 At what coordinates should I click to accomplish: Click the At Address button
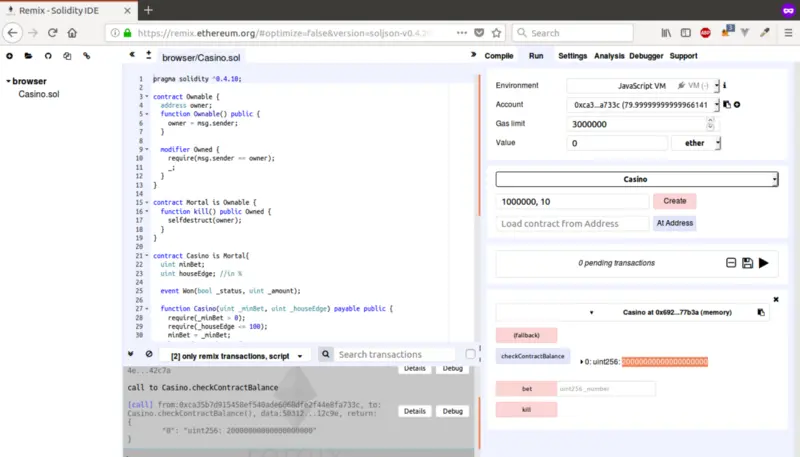[674, 223]
